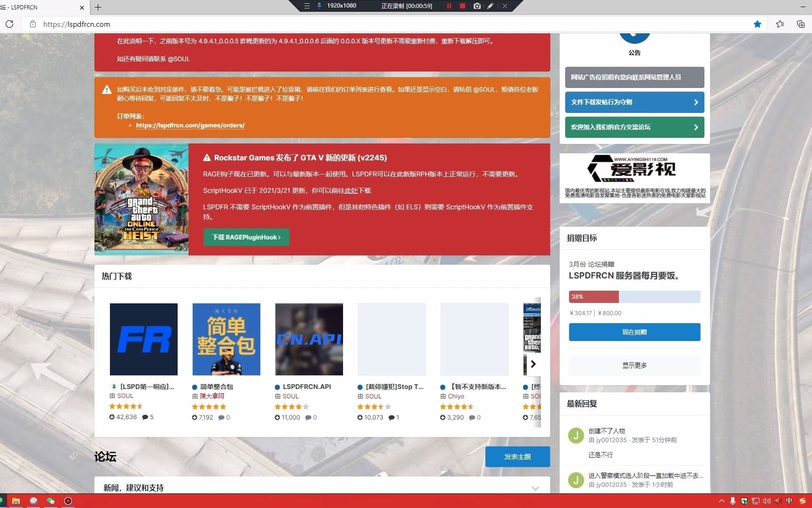Show next items in 热门下载 carousel
This screenshot has height=508, width=812.
[x=533, y=364]
